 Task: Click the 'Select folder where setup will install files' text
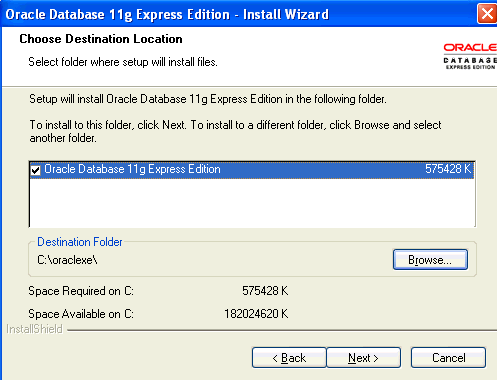(123, 62)
